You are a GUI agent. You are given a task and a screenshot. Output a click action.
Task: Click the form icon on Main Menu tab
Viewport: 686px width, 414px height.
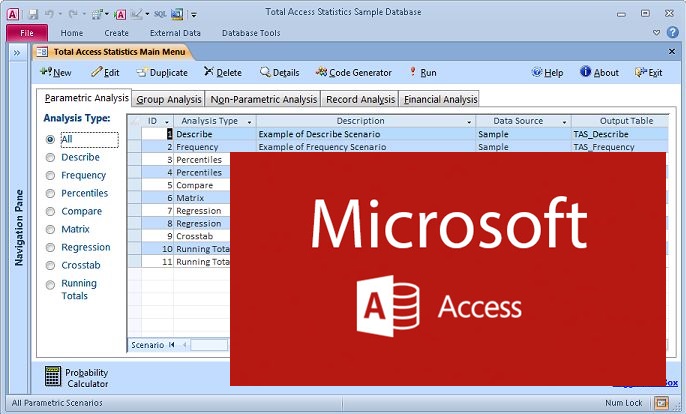(x=42, y=52)
